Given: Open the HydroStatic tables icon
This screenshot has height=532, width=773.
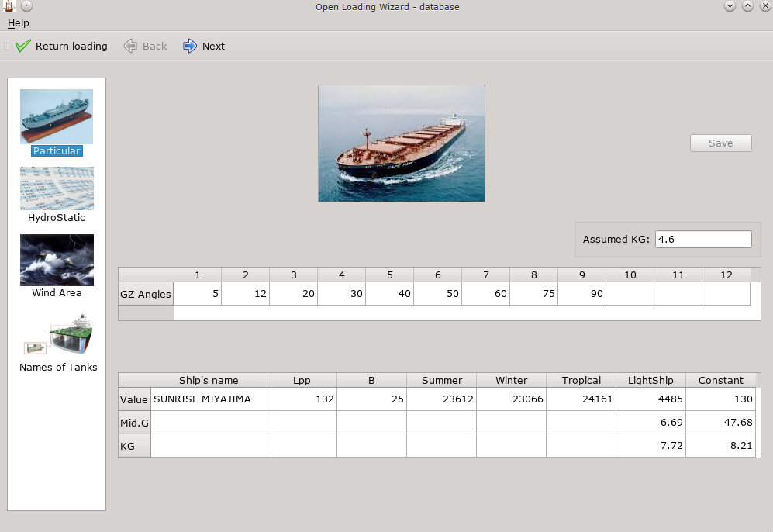Looking at the screenshot, I should point(57,188).
